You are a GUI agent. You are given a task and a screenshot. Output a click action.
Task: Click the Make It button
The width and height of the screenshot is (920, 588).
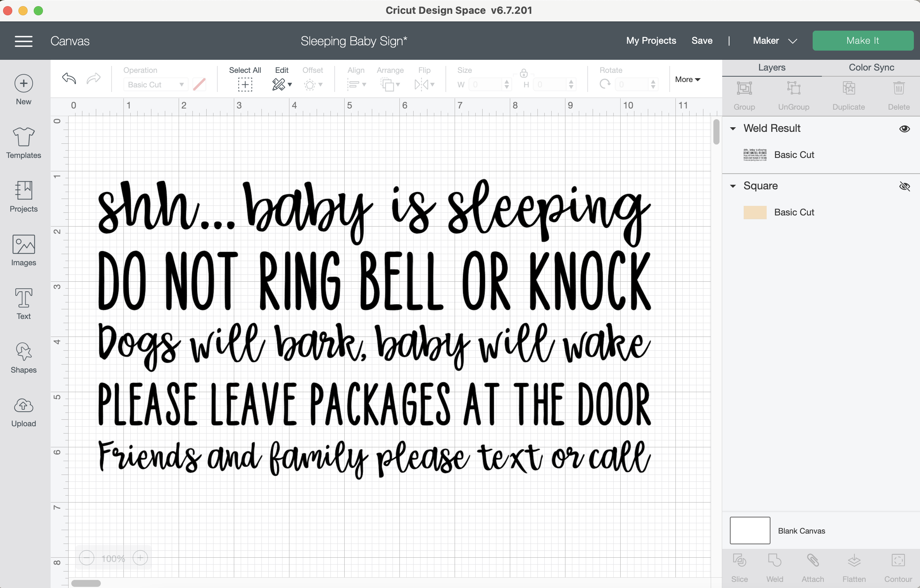863,41
